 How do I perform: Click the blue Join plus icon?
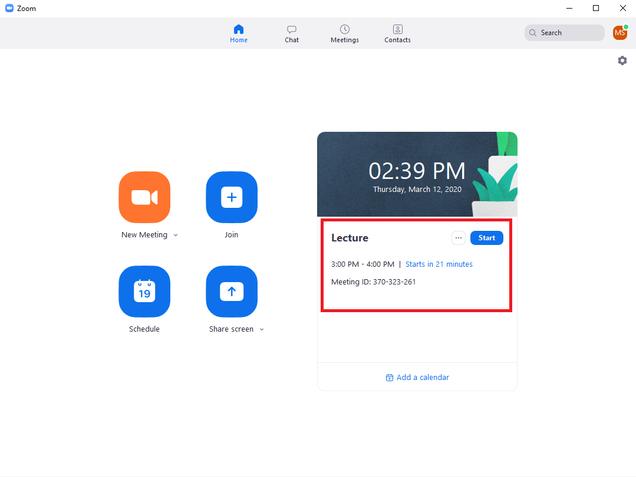[231, 197]
